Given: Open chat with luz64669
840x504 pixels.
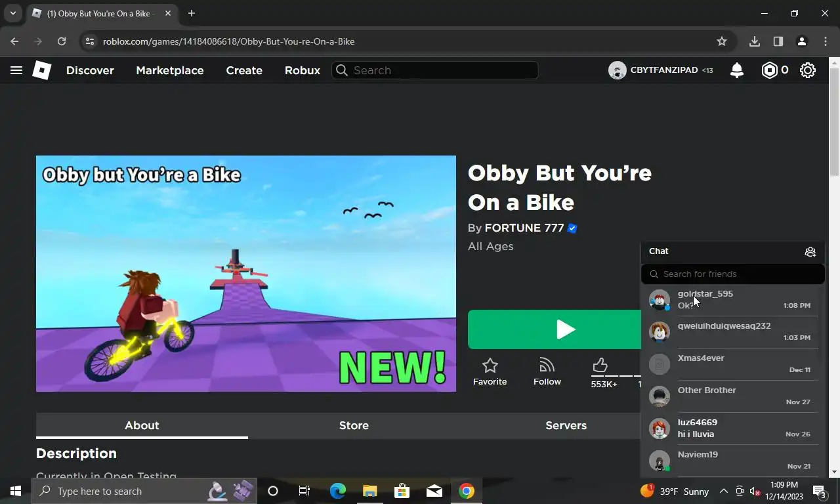Looking at the screenshot, I should [732, 429].
